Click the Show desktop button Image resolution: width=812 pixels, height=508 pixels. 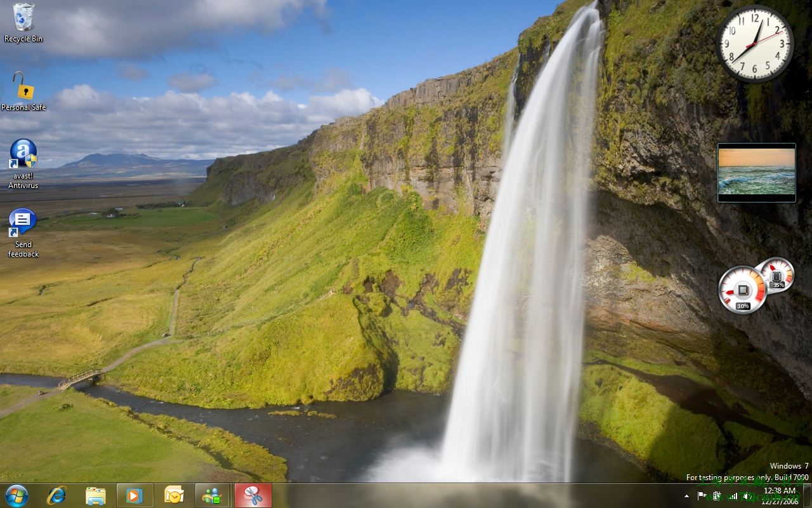pyautogui.click(x=807, y=495)
